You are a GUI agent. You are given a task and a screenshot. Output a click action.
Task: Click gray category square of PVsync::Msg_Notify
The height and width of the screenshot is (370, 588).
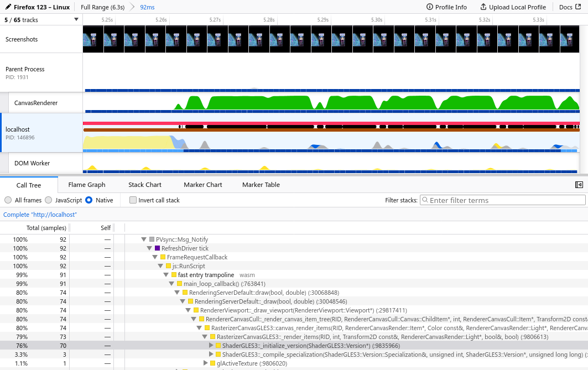(152, 239)
